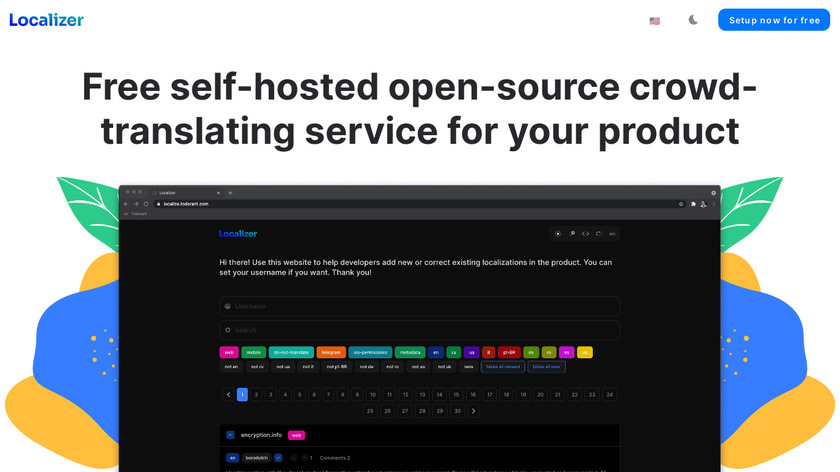This screenshot has height=472, width=840.
Task: Open Comments 2 on the borodutch translation
Action: click(335, 458)
